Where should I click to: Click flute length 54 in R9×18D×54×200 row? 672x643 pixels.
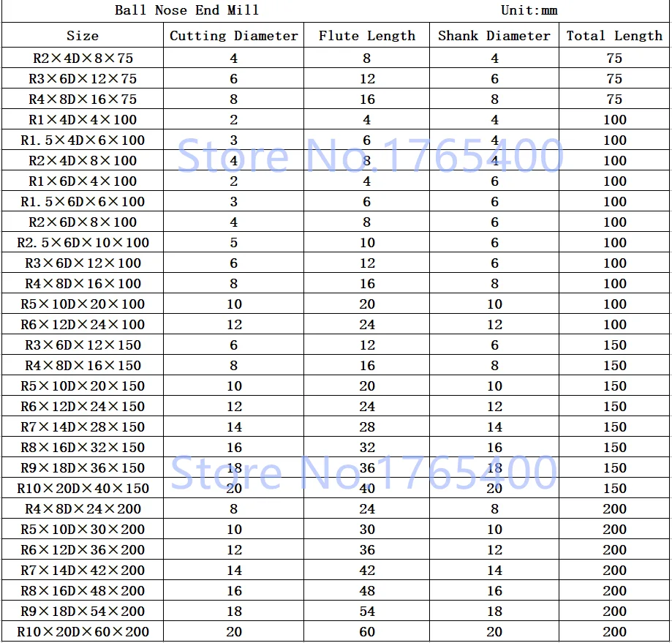click(x=367, y=612)
